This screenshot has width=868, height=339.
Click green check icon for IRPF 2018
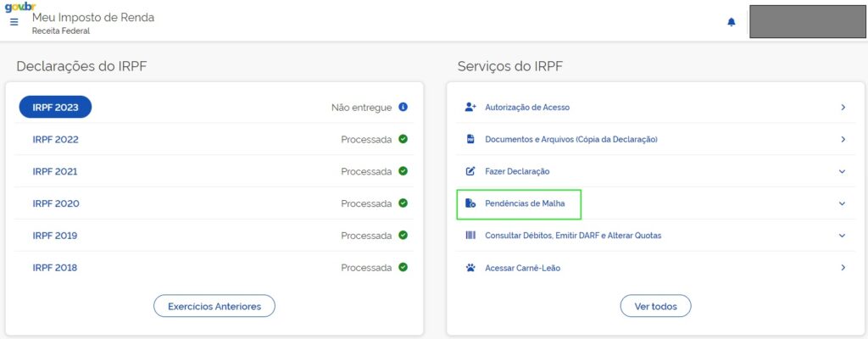pyautogui.click(x=403, y=268)
